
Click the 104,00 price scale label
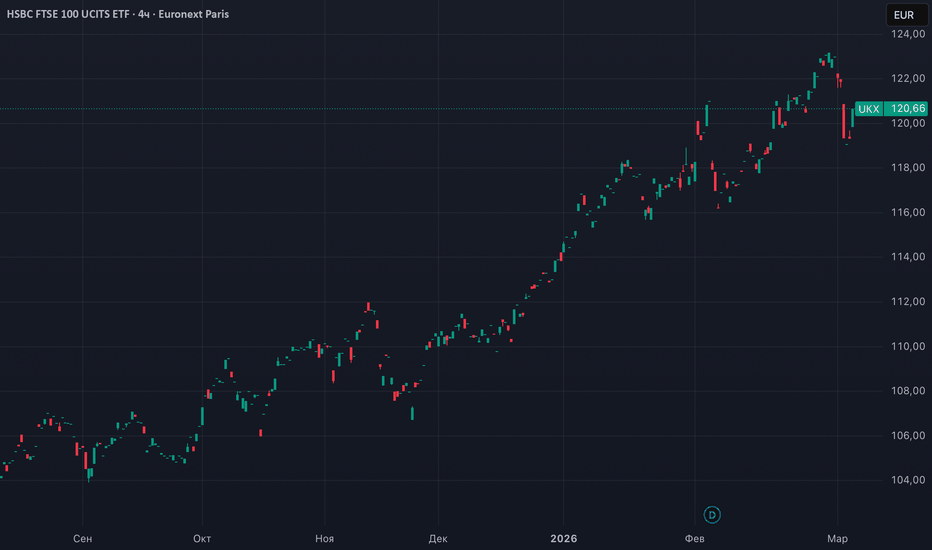[905, 481]
